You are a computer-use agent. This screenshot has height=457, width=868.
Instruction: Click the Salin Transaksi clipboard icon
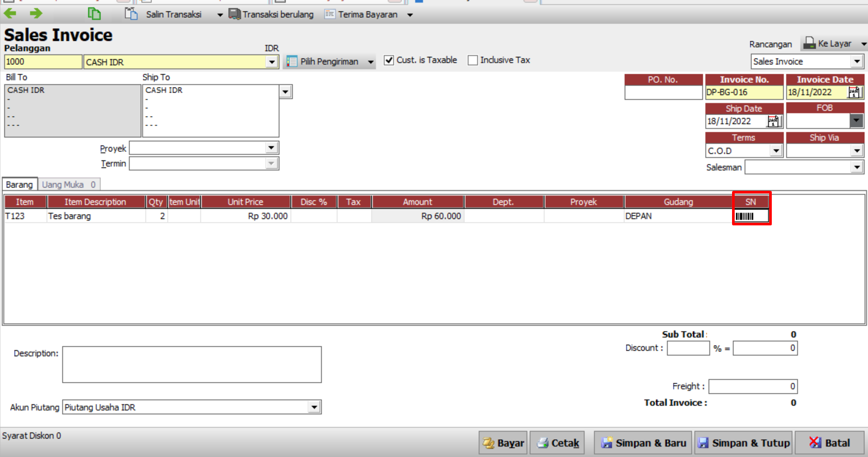click(131, 14)
